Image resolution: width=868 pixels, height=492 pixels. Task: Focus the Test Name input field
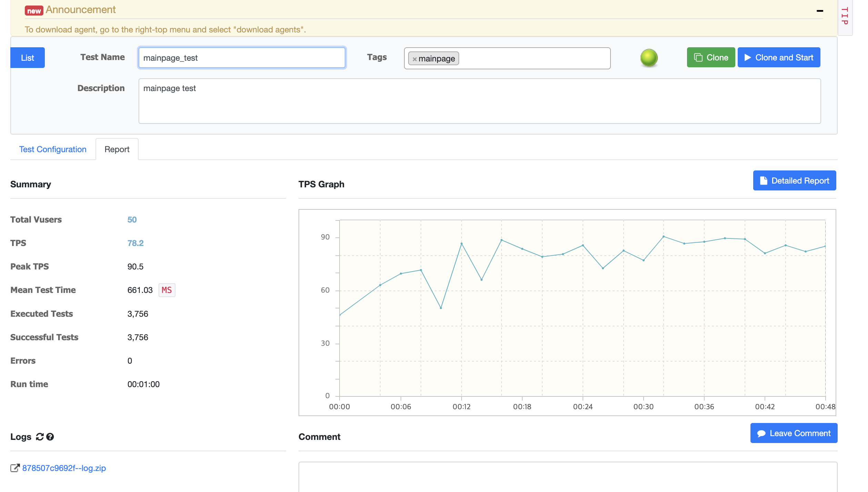click(242, 58)
